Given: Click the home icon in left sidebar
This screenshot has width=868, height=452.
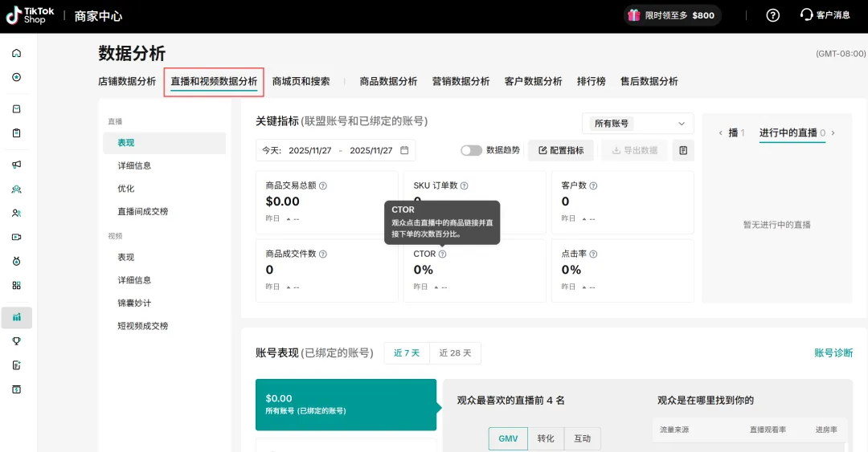Looking at the screenshot, I should [16, 54].
